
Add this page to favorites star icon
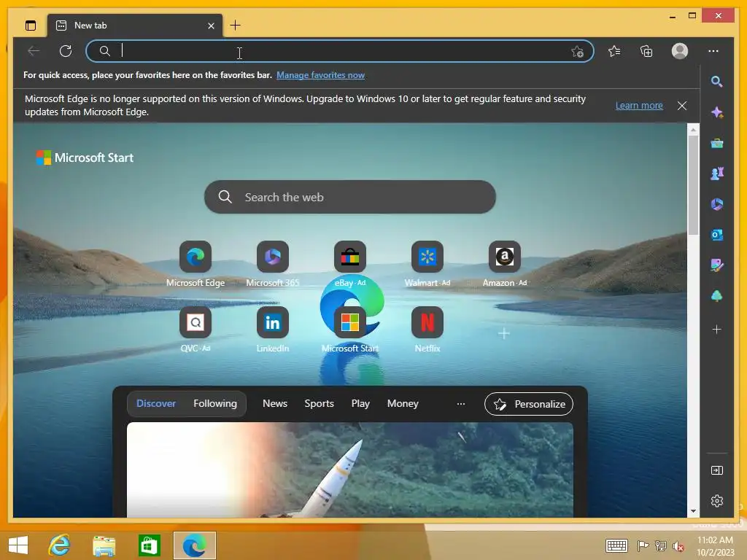point(578,52)
